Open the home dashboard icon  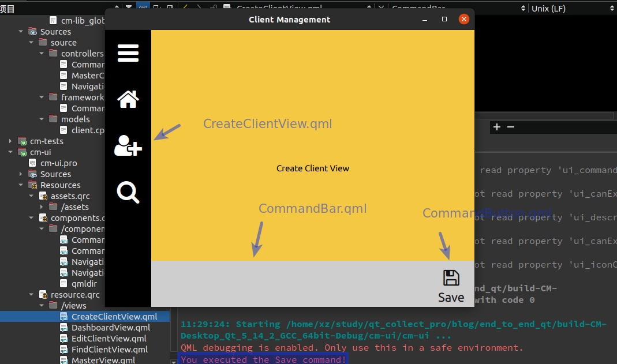click(x=128, y=99)
